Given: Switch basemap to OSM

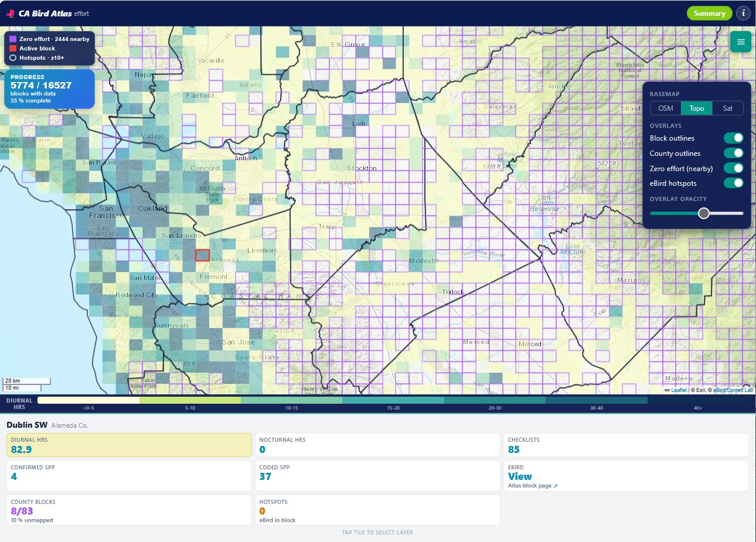Looking at the screenshot, I should 666,108.
